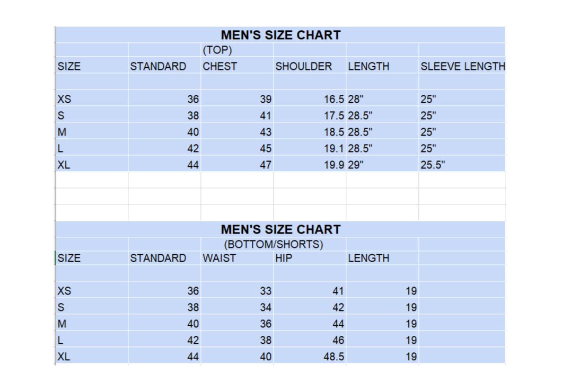Select the HIP column header cell
562x392 pixels.
point(284,258)
